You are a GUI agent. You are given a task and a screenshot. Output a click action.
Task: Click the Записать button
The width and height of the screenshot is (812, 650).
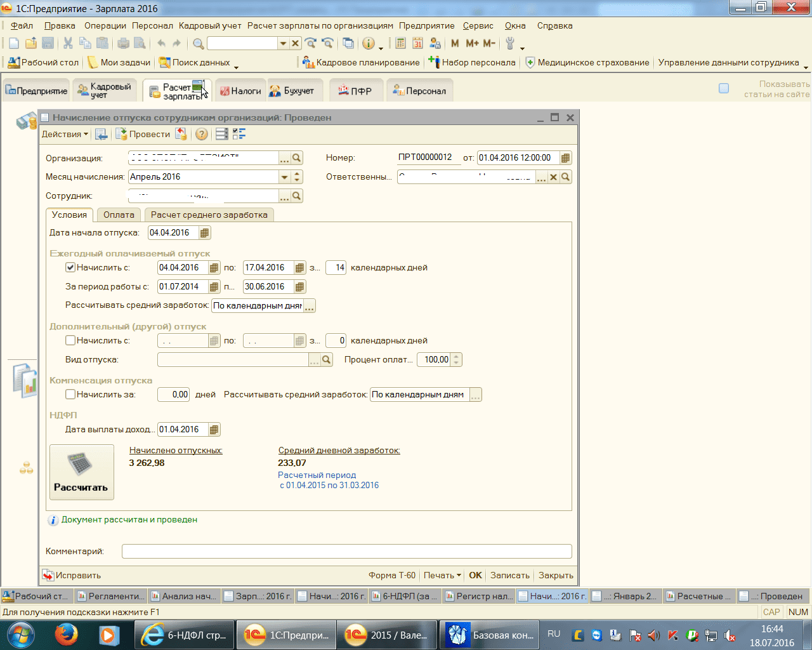click(x=509, y=575)
